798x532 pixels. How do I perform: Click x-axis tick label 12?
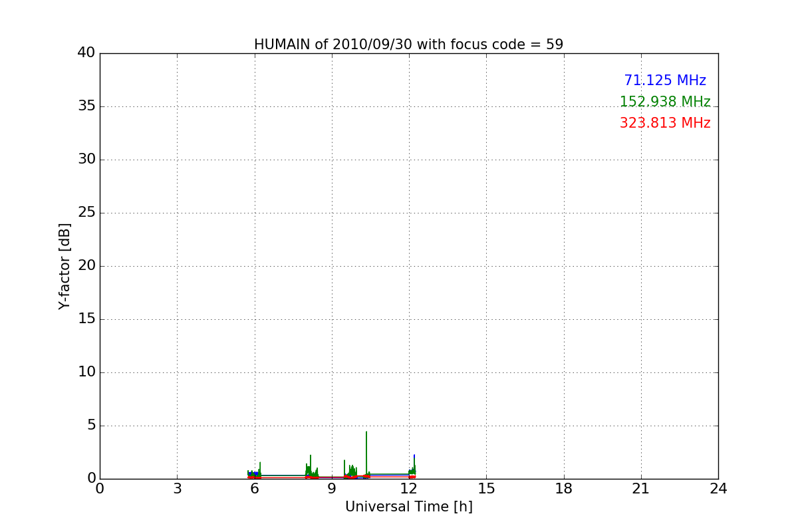[x=409, y=489]
